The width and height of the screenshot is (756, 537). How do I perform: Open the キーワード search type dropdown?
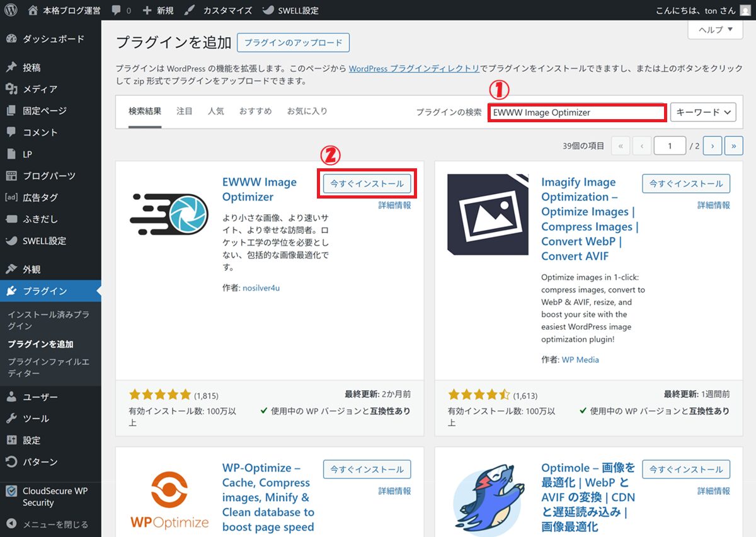(x=703, y=112)
